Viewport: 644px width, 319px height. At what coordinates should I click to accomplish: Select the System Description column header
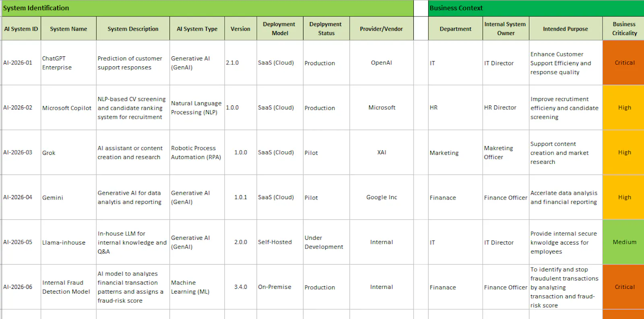tap(133, 29)
